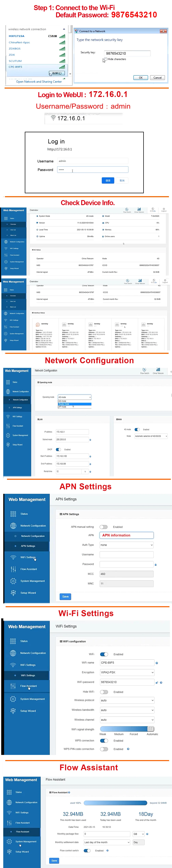Click lock icon beside APN Password field
The image size is (172, 868).
(x=156, y=564)
